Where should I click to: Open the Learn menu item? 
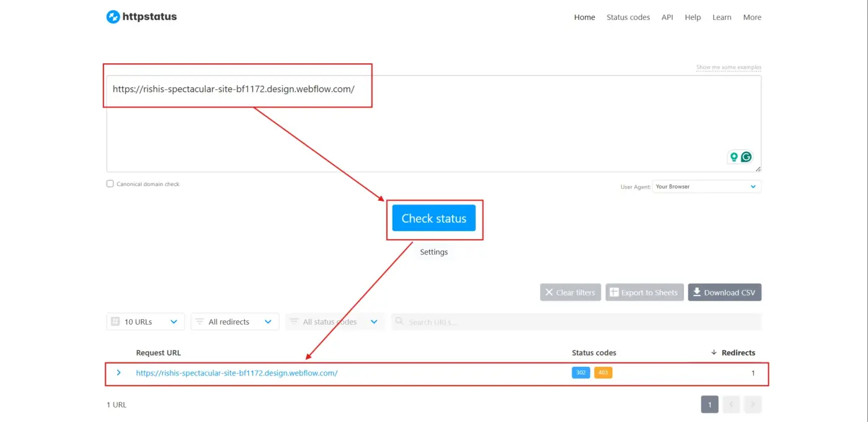pos(722,17)
